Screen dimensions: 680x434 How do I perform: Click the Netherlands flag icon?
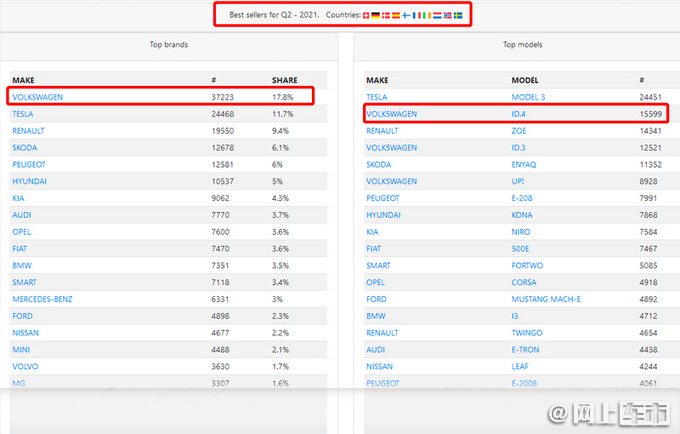pyautogui.click(x=437, y=15)
